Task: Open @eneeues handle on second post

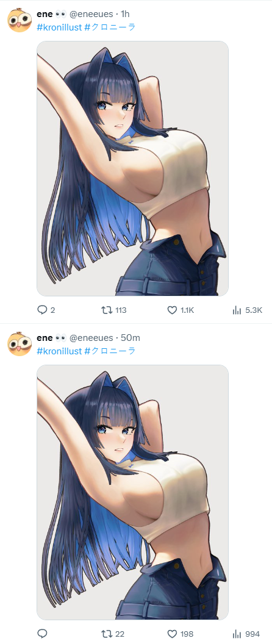Action: tap(91, 338)
